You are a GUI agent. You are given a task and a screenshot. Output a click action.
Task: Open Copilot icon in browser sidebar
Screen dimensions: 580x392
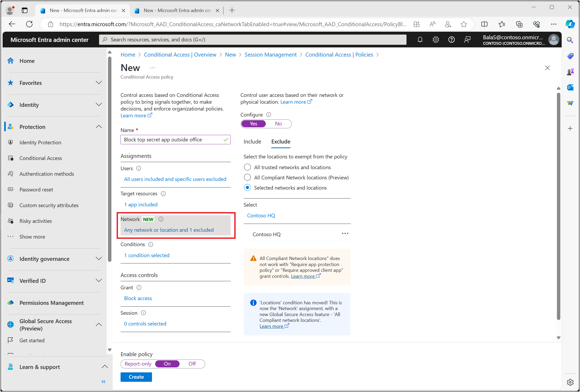click(x=570, y=24)
